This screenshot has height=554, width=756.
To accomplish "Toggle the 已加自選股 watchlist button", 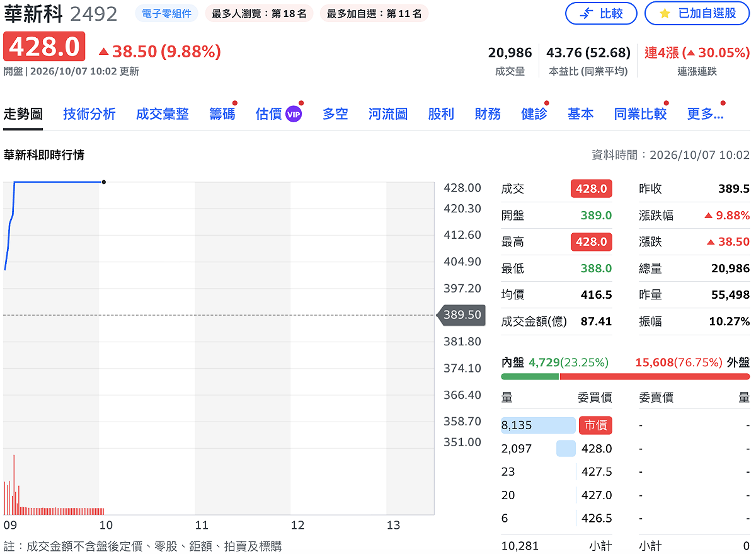I will click(697, 13).
